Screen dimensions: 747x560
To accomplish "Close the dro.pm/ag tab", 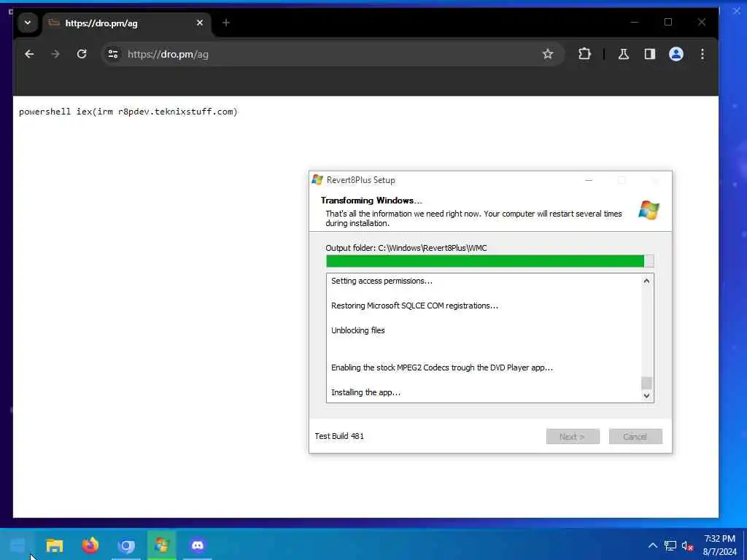I will (200, 23).
